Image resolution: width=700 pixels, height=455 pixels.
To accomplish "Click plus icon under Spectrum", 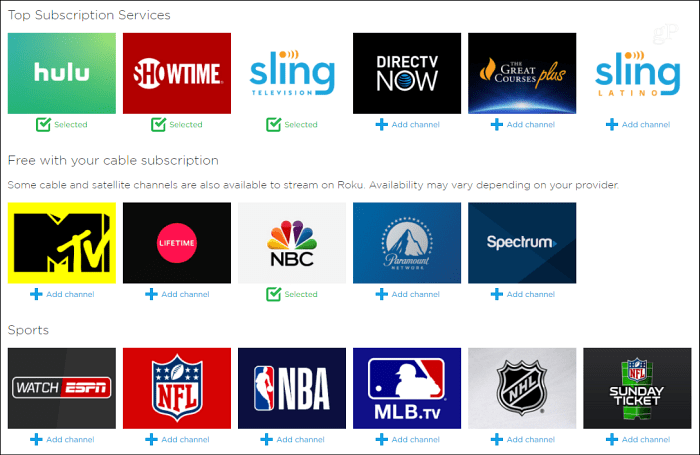I will click(x=497, y=294).
